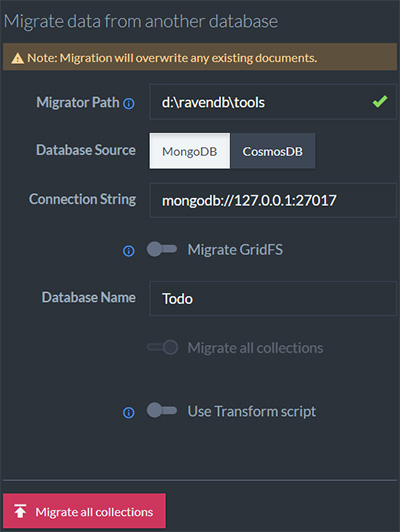Click the greyed Migrate all collections toggle label

point(255,348)
